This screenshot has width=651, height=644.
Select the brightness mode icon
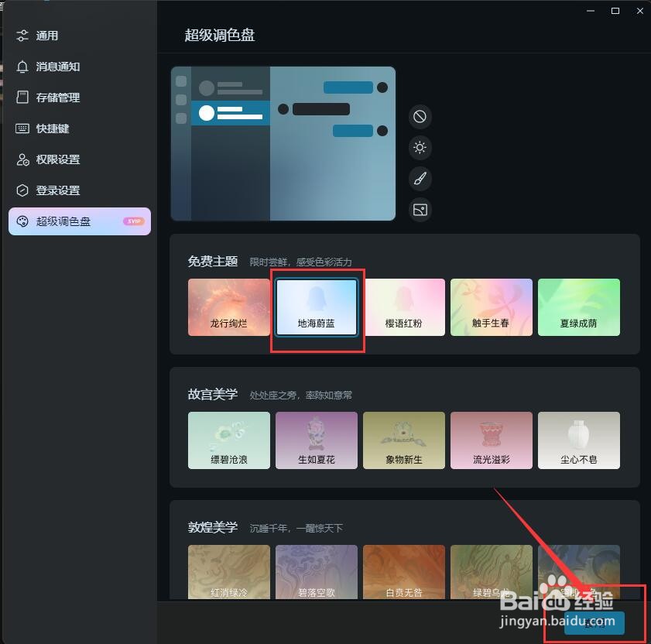[420, 147]
